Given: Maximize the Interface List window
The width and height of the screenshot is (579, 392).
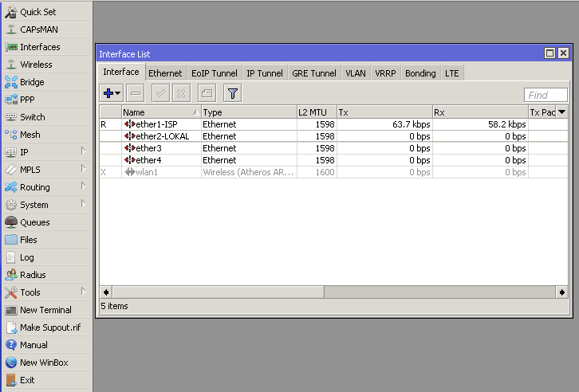Looking at the screenshot, I should coord(549,53).
